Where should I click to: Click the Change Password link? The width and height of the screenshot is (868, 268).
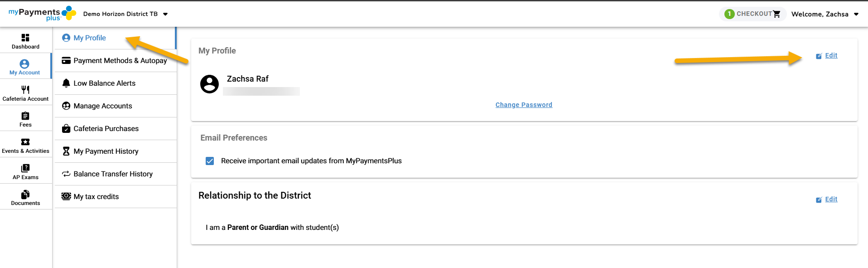[524, 105]
